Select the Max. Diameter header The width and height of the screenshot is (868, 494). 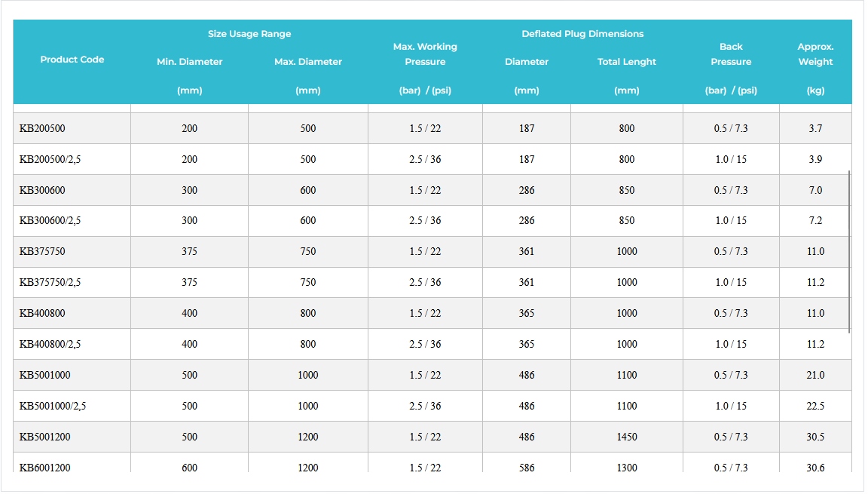click(308, 62)
